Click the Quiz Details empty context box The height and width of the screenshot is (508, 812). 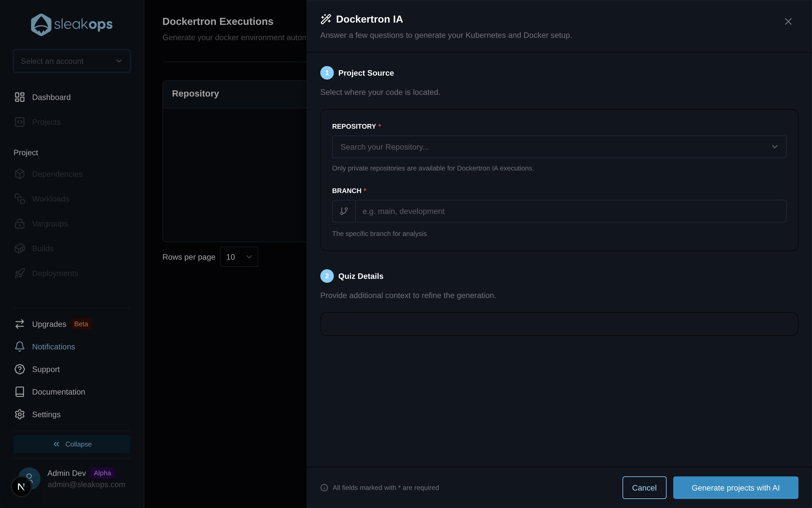tap(559, 324)
